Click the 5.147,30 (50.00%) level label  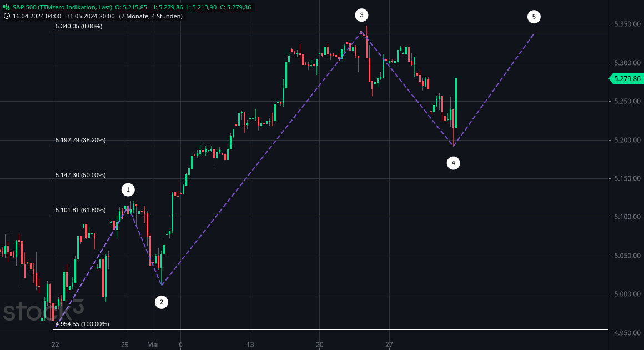[80, 175]
